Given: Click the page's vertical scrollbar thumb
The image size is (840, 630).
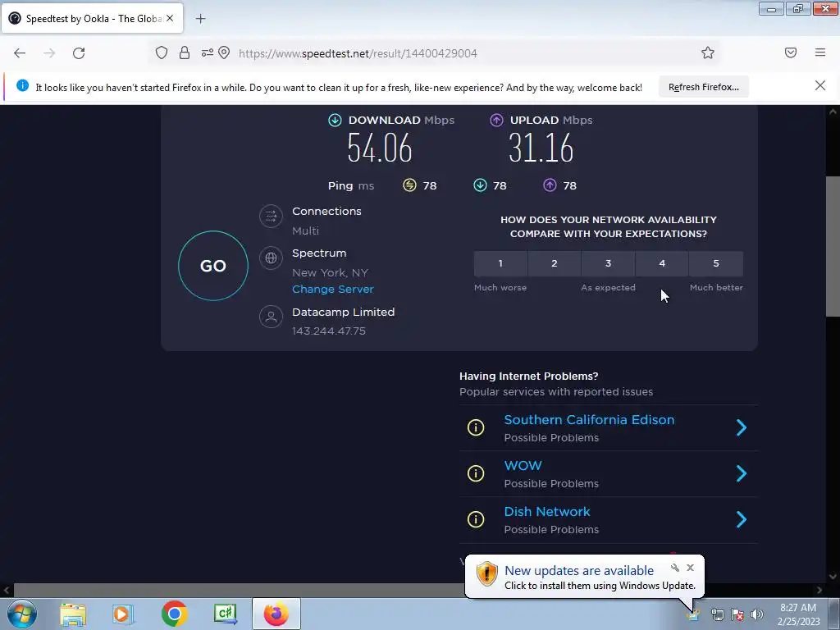Looking at the screenshot, I should coord(833,246).
